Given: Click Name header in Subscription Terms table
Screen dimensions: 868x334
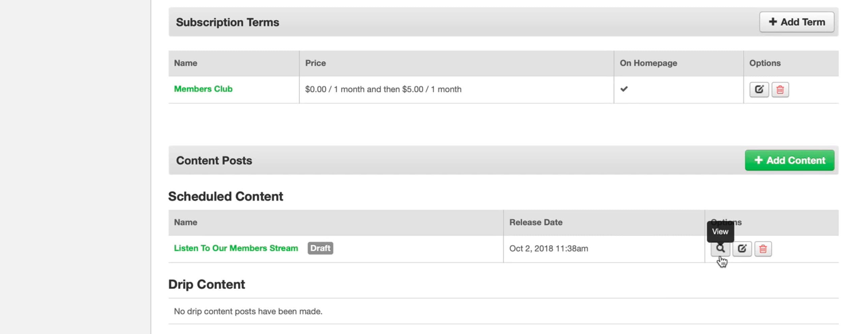Looking at the screenshot, I should (x=186, y=63).
